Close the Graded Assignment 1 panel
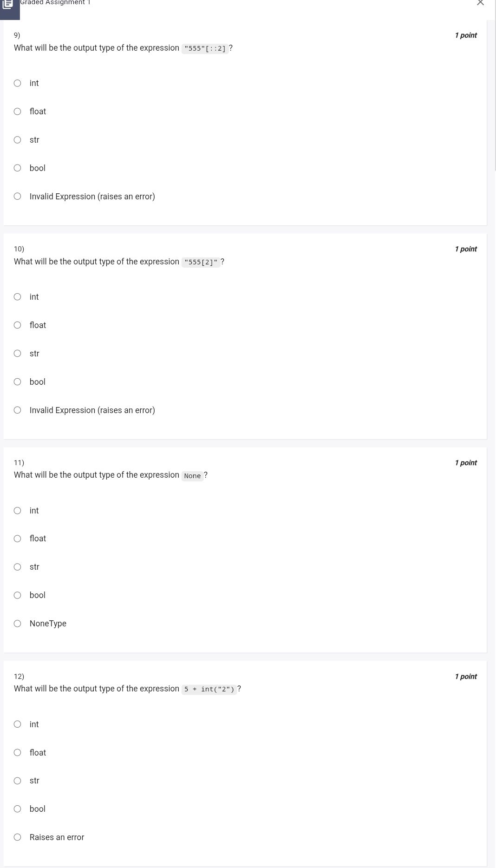496x868 pixels. pyautogui.click(x=480, y=3)
